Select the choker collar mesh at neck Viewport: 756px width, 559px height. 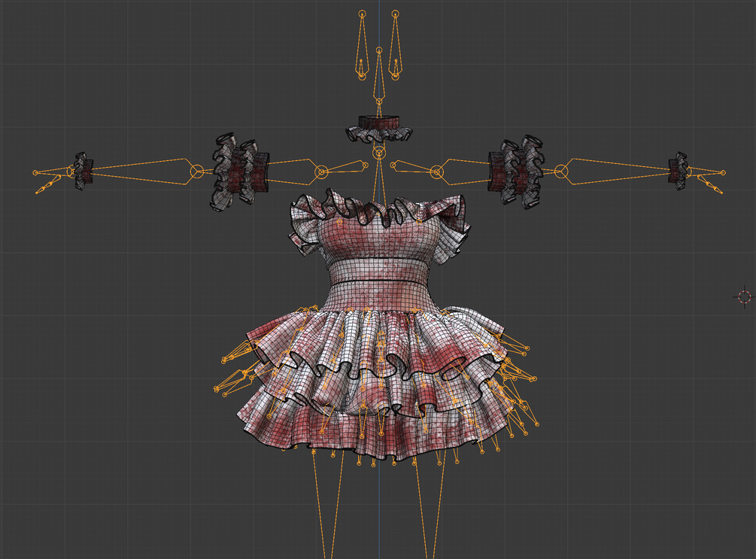379,129
